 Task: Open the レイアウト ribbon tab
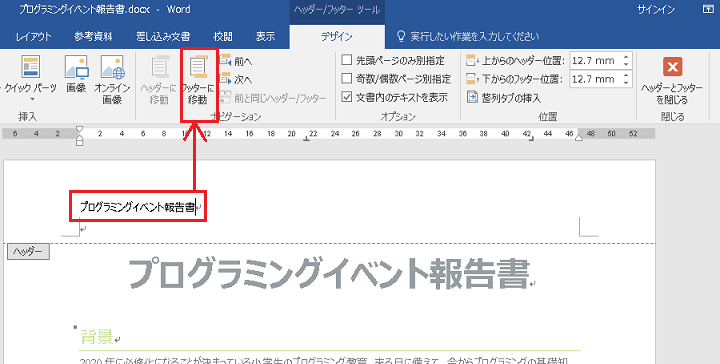[x=34, y=37]
